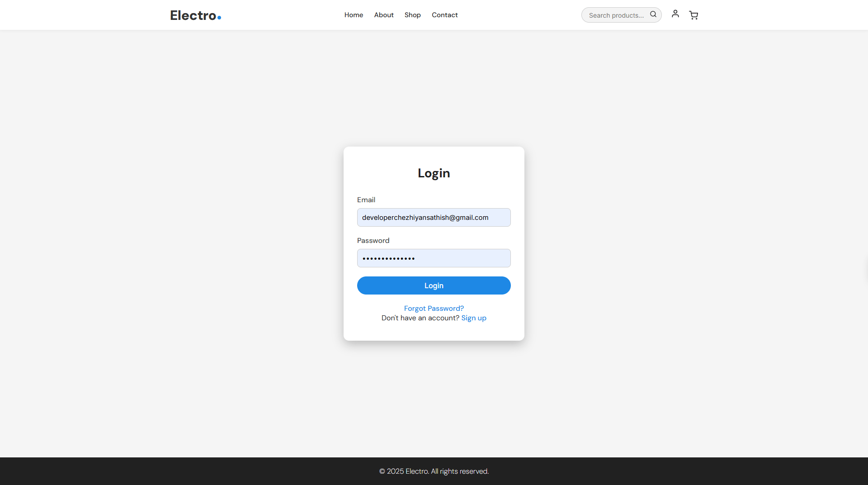Click the "Don't have an account?" text
The width and height of the screenshot is (868, 485).
(420, 318)
